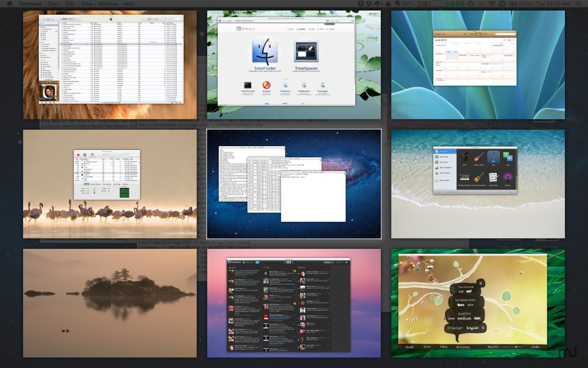Choose 100% window size in Botanicula
Viewport: 588px width, 368px height.
click(461, 305)
